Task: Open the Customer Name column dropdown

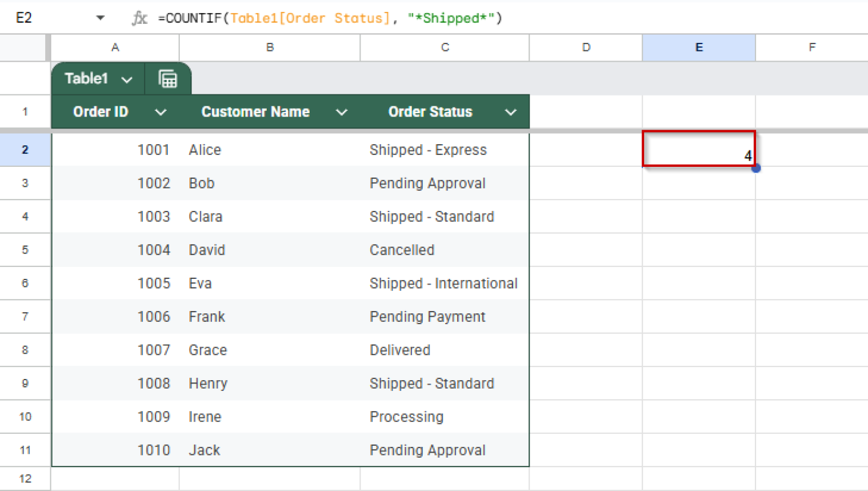Action: 342,111
